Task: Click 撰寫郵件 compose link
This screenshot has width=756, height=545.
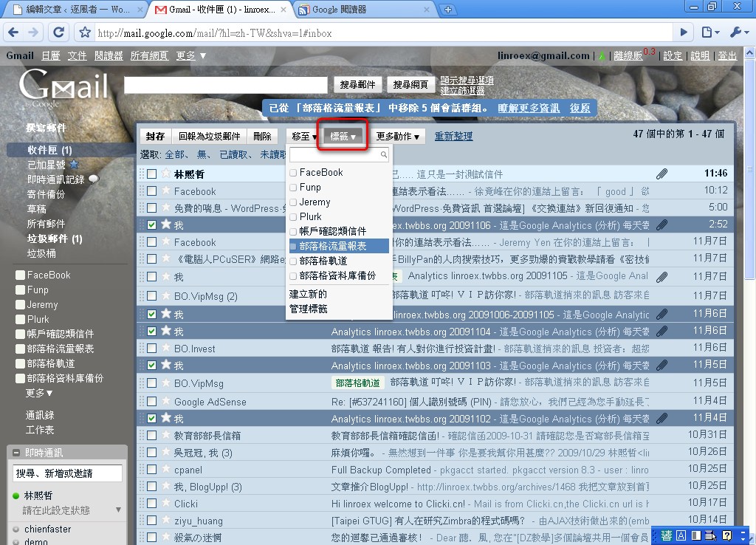Action: coord(47,128)
